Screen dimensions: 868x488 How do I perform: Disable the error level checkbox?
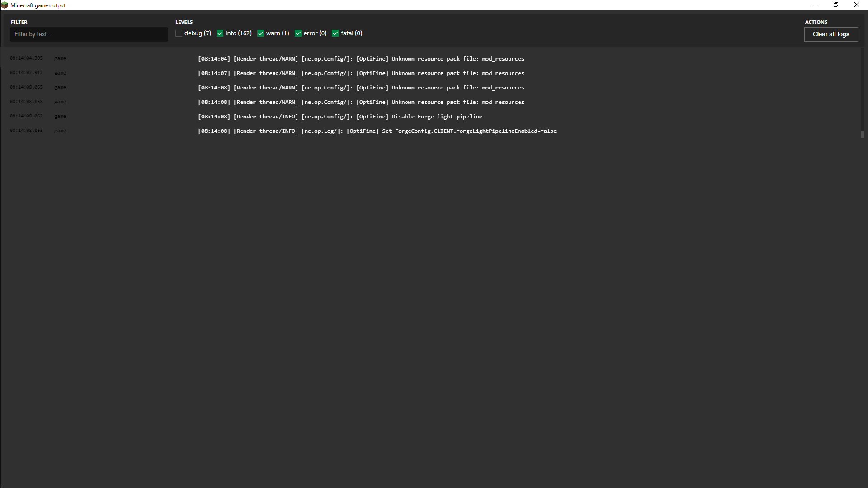click(x=298, y=33)
